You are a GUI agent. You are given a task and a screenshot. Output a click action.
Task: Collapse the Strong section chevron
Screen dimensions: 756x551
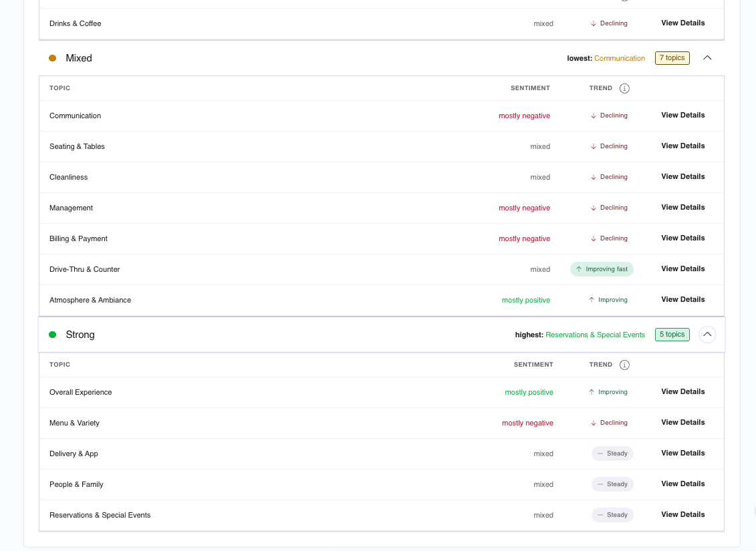pyautogui.click(x=707, y=334)
